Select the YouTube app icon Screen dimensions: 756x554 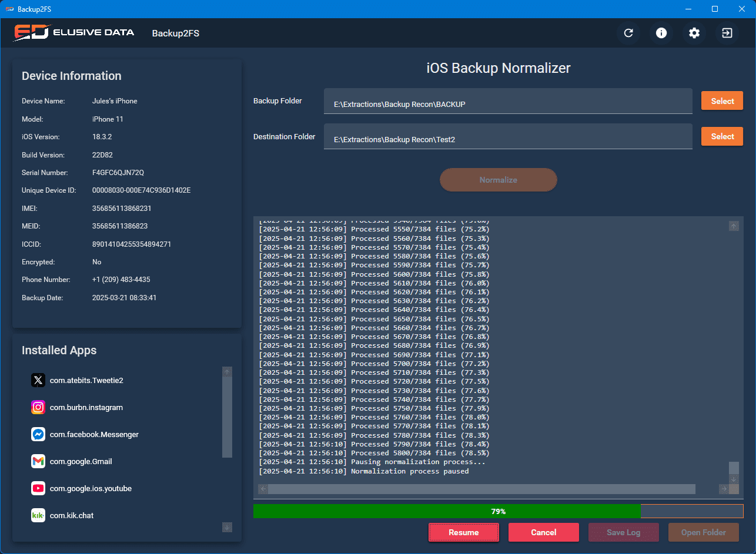pyautogui.click(x=38, y=488)
